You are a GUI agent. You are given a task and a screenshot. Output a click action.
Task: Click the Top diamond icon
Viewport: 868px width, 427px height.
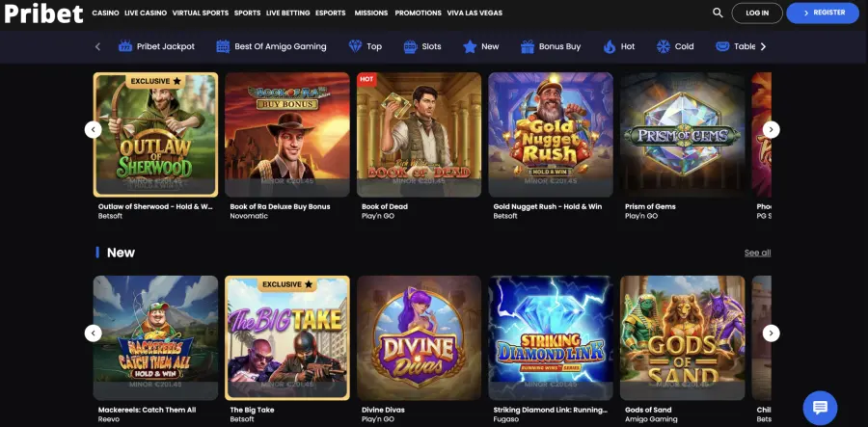point(355,46)
